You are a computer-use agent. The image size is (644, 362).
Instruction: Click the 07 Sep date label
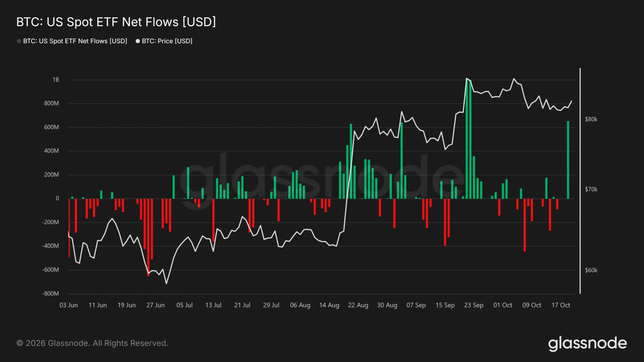tap(416, 305)
